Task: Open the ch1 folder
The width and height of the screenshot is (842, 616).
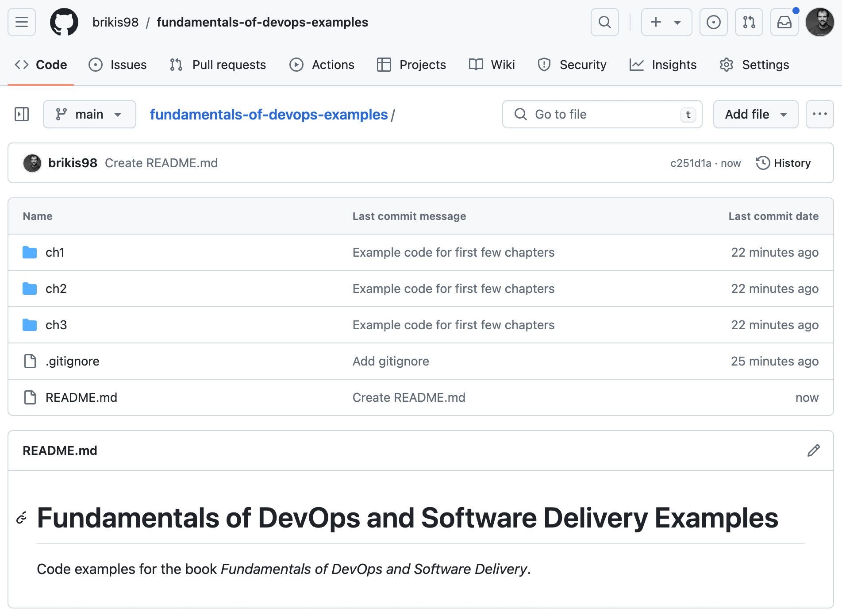Action: pos(55,252)
